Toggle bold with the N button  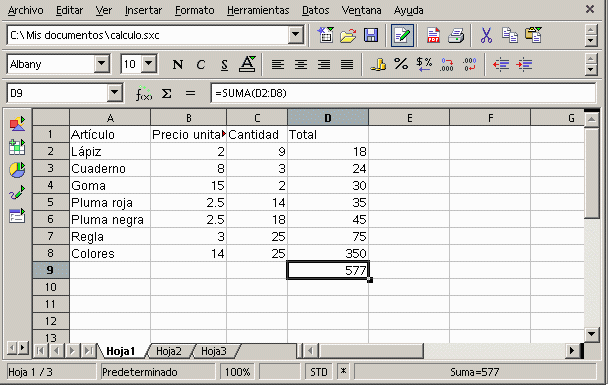tap(178, 64)
